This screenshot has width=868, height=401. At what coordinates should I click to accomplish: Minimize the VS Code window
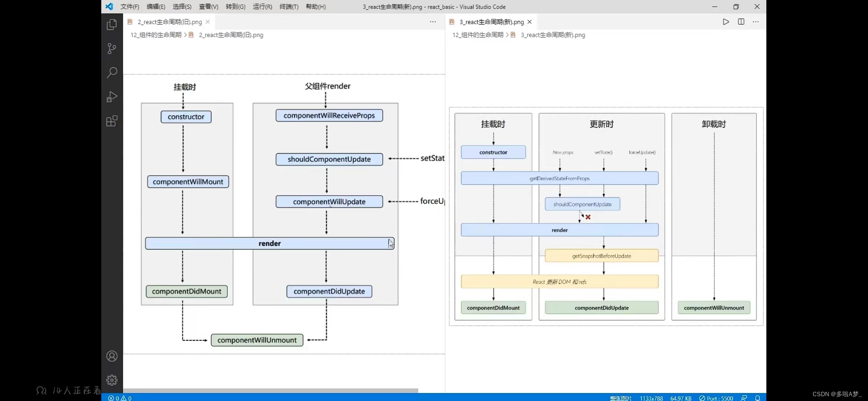pyautogui.click(x=715, y=7)
